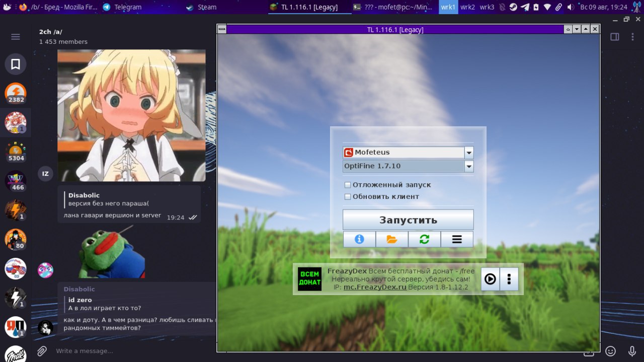This screenshot has height=362, width=644.
Task: Enable Отложенный запуск checkbox
Action: coord(347,185)
